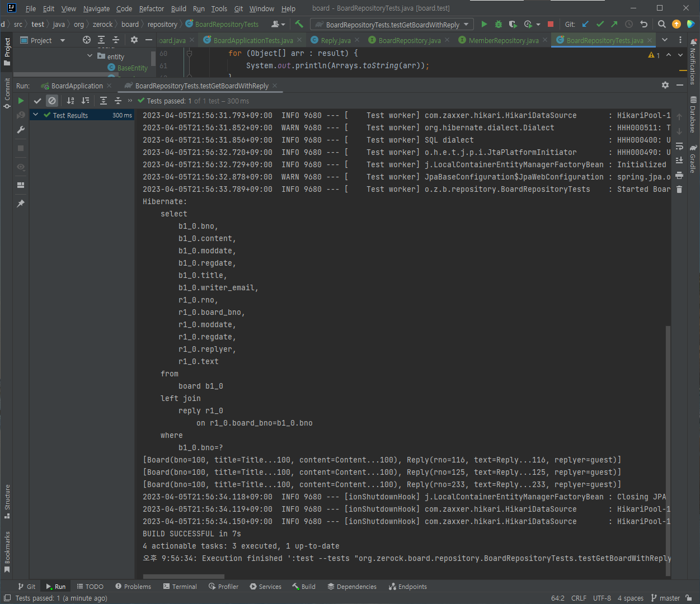
Task: Open run configuration selector BoardRepositoryTests.testGetBoardWithReply
Action: click(392, 25)
